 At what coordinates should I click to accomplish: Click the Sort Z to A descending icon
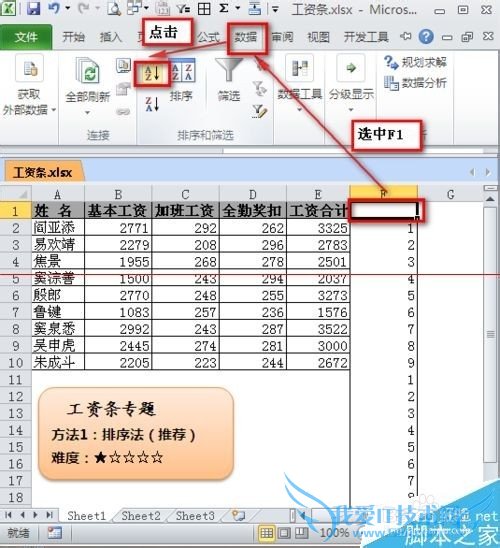(x=152, y=104)
